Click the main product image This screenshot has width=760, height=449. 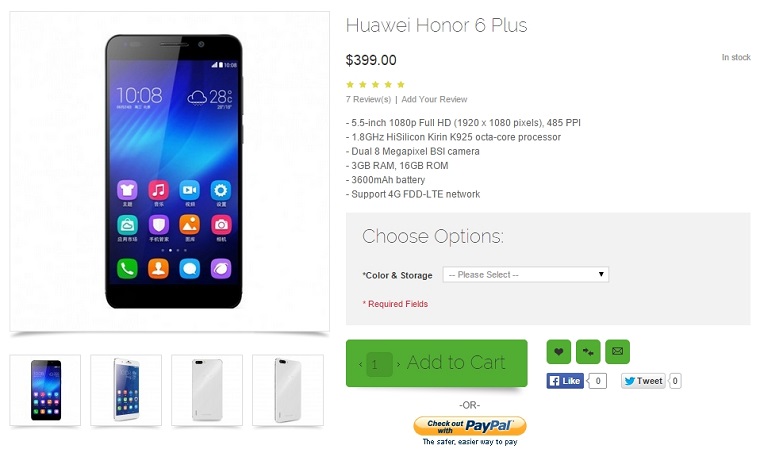pos(170,172)
